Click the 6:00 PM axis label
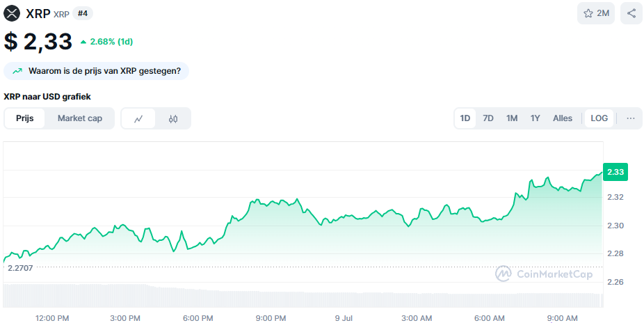Screen dimensions: 644x323 pos(198,318)
